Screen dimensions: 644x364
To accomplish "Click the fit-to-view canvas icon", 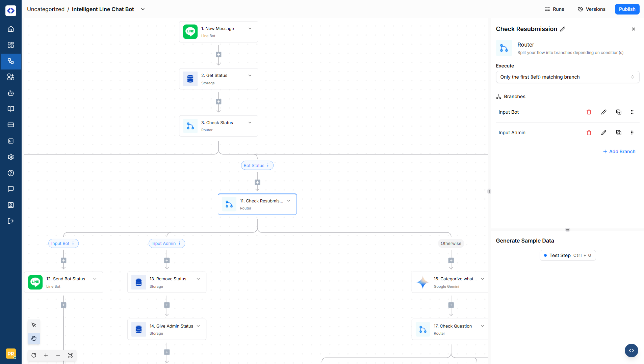I will pyautogui.click(x=70, y=355).
